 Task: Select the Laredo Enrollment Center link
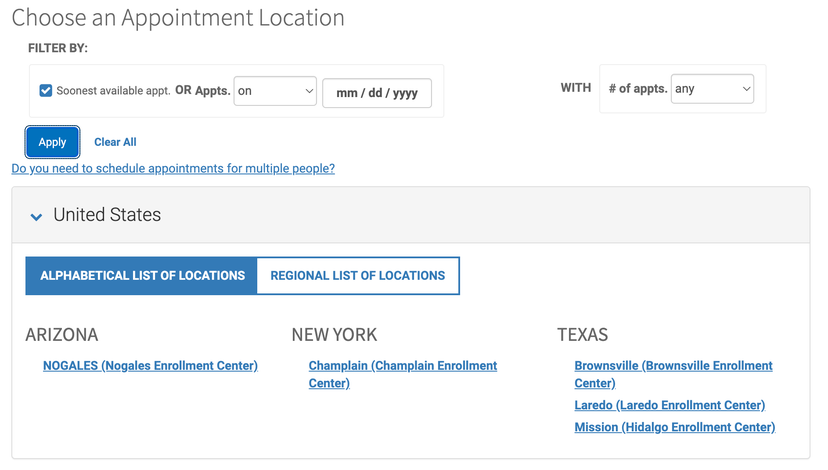[669, 405]
